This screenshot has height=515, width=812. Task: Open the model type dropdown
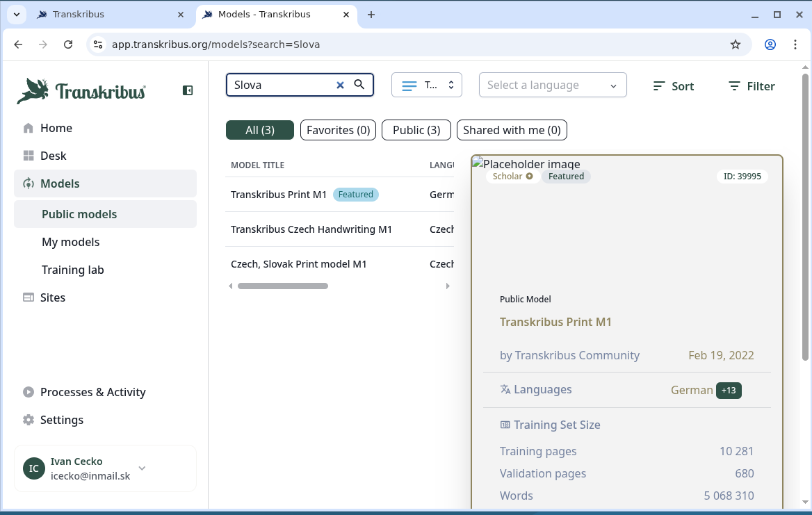pyautogui.click(x=426, y=85)
